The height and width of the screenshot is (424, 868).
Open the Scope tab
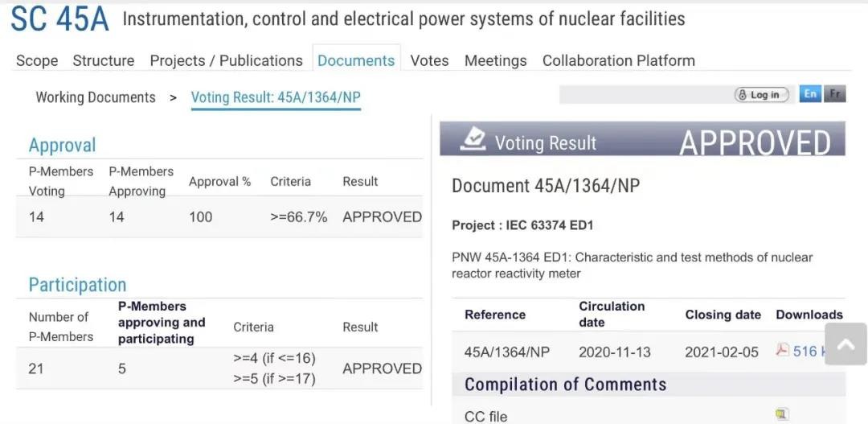click(x=37, y=60)
